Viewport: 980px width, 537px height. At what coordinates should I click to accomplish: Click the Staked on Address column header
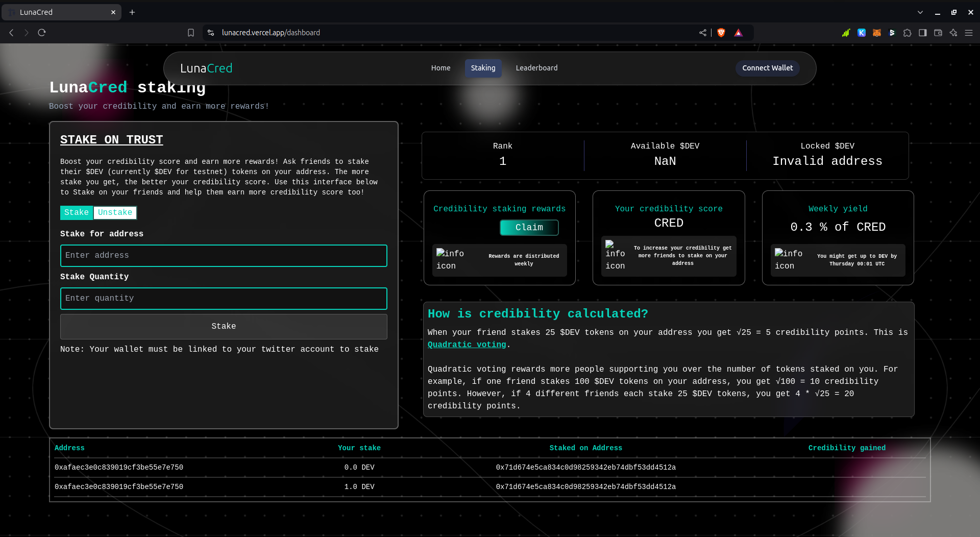click(x=586, y=448)
